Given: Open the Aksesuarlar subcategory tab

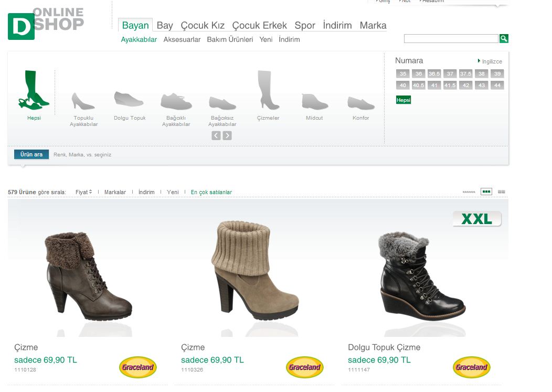Looking at the screenshot, I should [182, 39].
